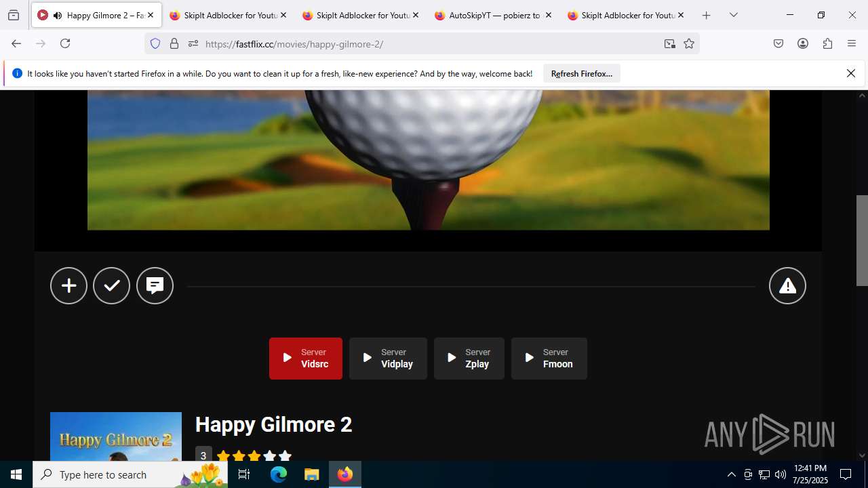
Task: Open network status tray icon
Action: (764, 474)
